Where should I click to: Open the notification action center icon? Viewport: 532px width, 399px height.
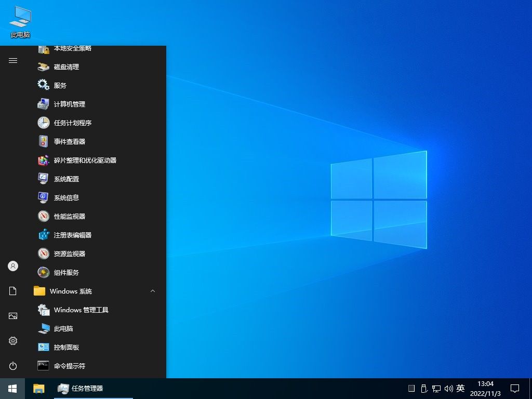click(515, 389)
